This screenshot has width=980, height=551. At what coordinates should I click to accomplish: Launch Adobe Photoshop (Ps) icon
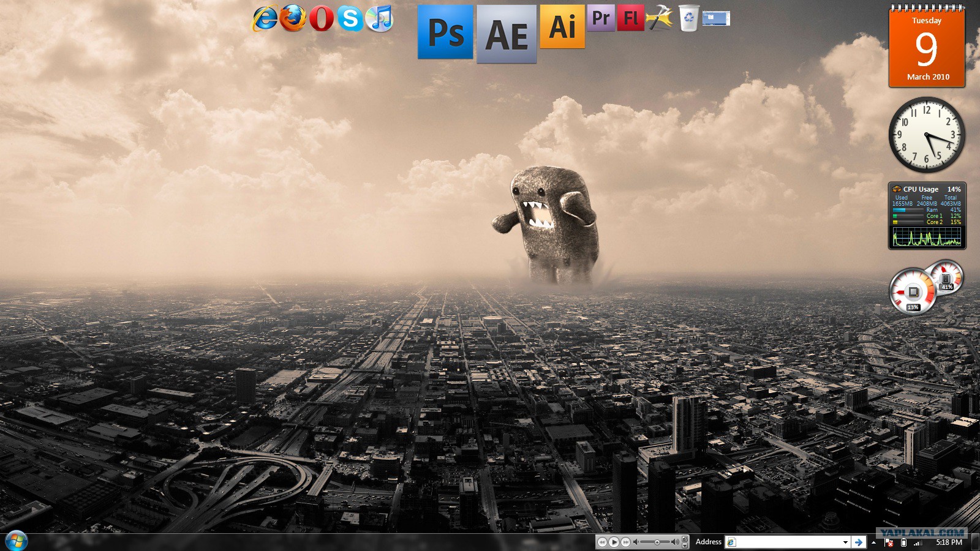(445, 32)
